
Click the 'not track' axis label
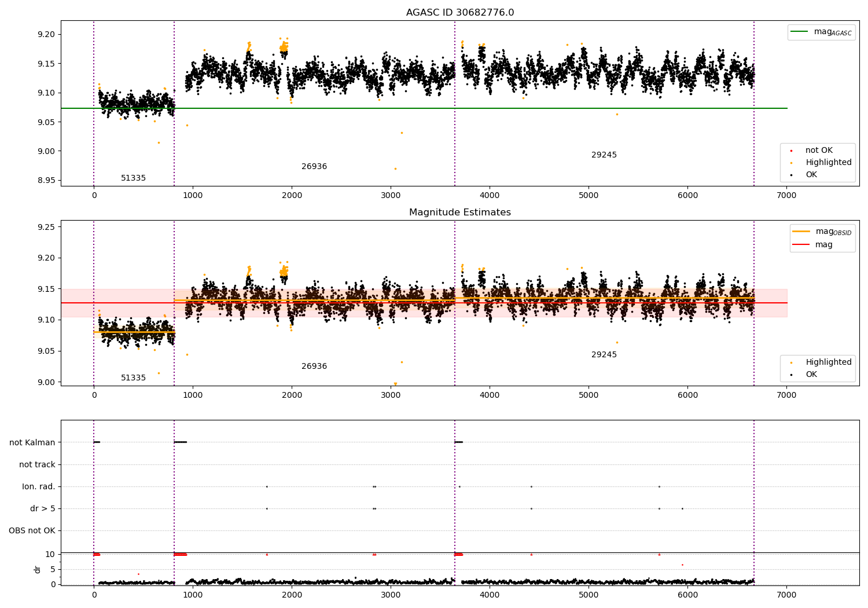(37, 464)
